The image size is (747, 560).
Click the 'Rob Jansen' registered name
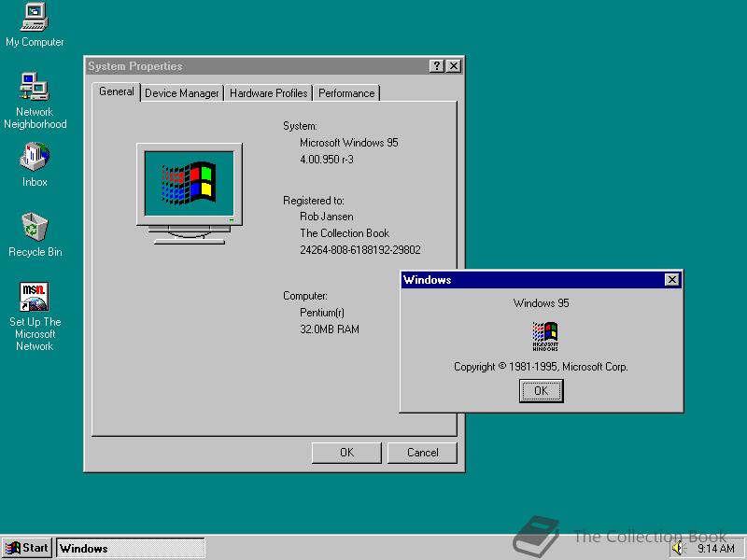point(327,217)
